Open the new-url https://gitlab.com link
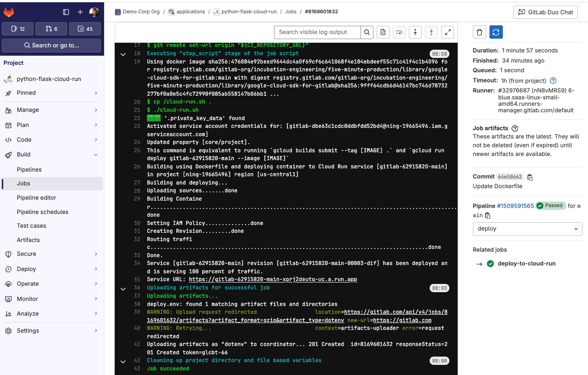The height and width of the screenshot is (375, 588). (402, 320)
